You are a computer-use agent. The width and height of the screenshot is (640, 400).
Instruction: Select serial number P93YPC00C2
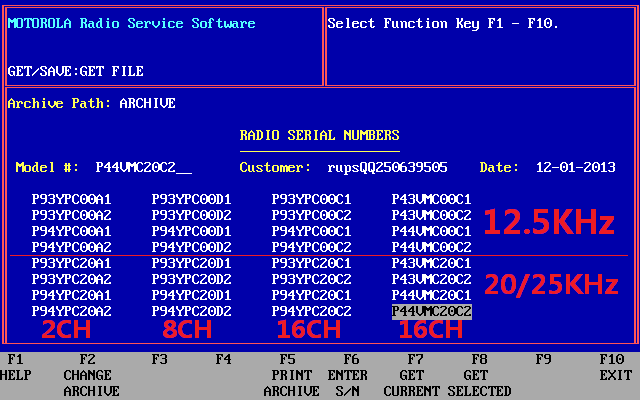pos(311,215)
